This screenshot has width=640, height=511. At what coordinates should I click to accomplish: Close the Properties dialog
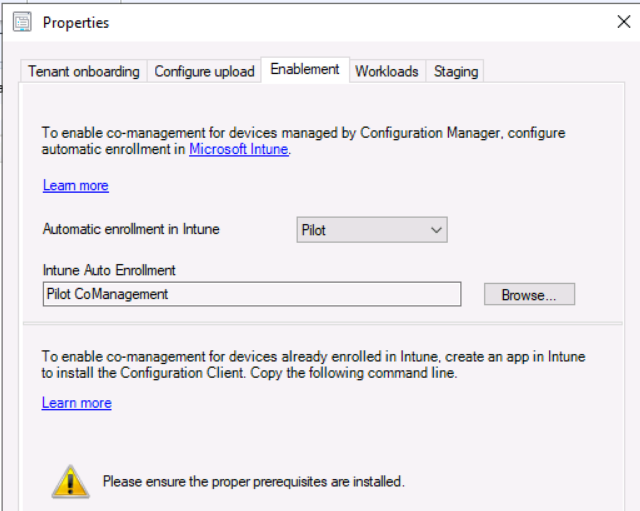coord(623,21)
